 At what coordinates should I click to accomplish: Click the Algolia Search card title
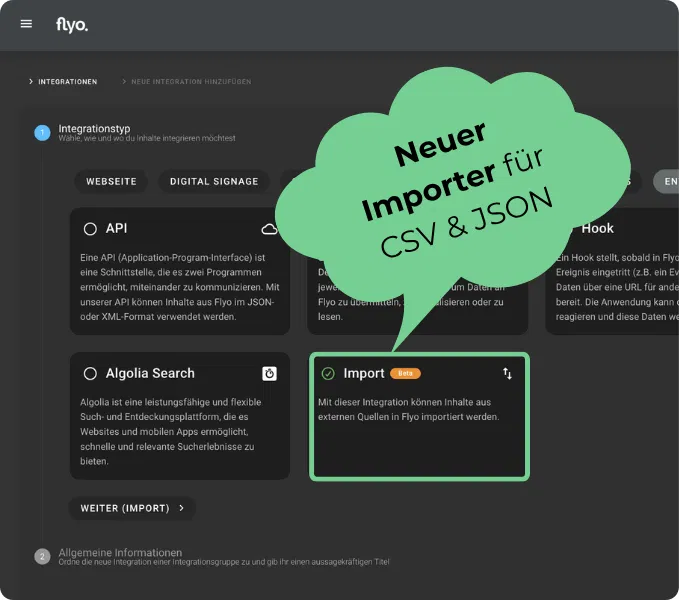click(x=150, y=373)
